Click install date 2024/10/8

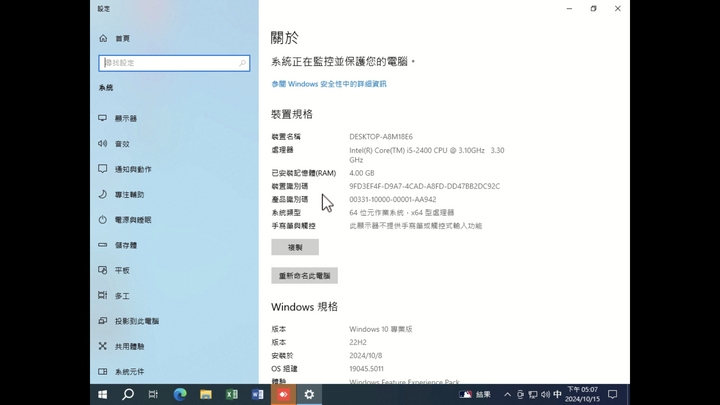click(366, 356)
